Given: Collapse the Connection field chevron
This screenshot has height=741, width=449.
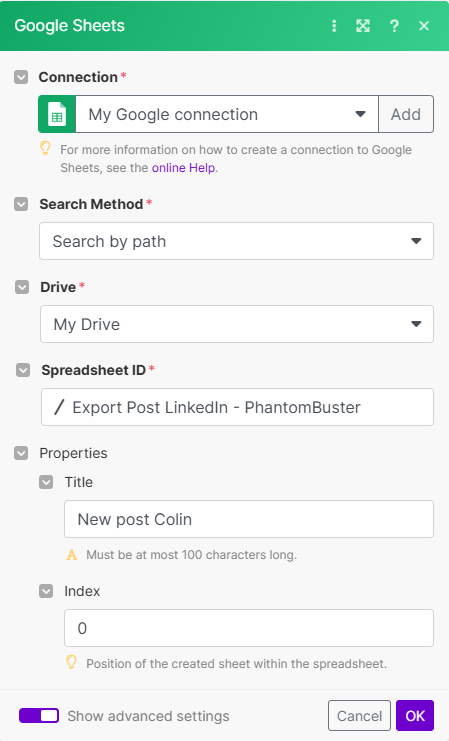Looking at the screenshot, I should coord(21,77).
